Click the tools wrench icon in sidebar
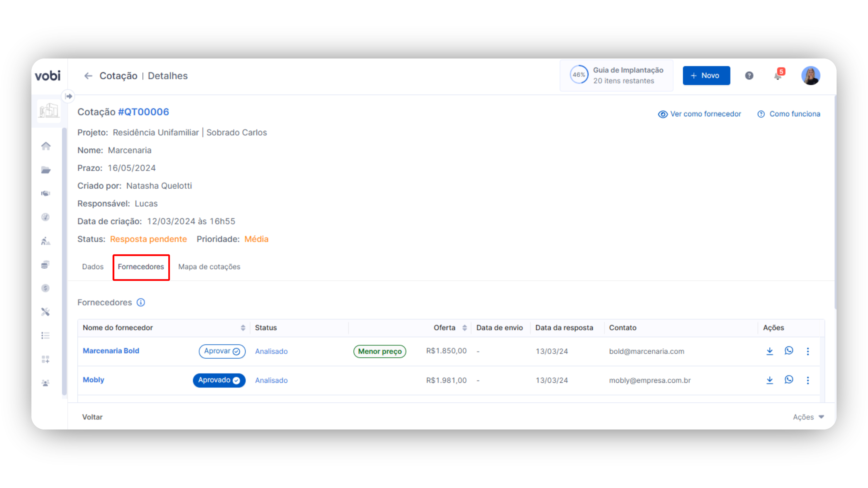The image size is (868, 488). tap(45, 312)
